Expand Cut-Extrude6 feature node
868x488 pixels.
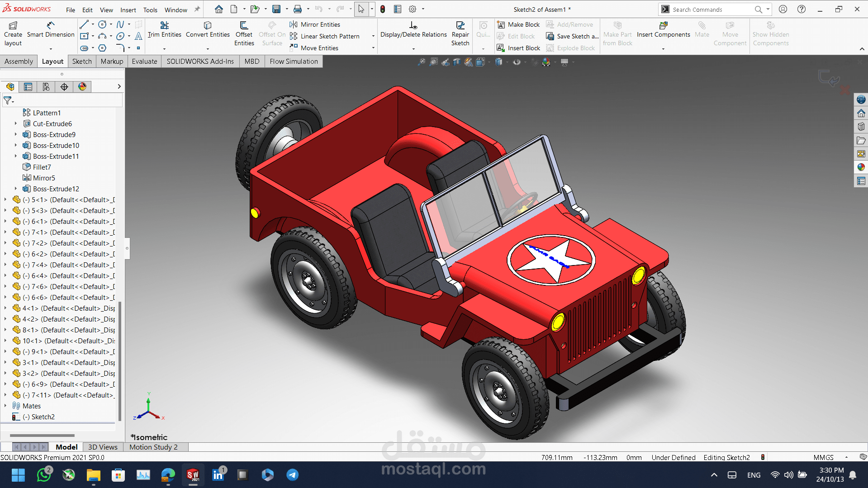pos(16,123)
